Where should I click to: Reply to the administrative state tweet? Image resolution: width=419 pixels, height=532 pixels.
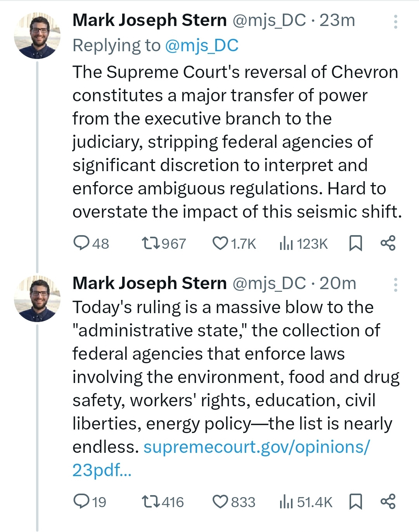click(x=81, y=501)
